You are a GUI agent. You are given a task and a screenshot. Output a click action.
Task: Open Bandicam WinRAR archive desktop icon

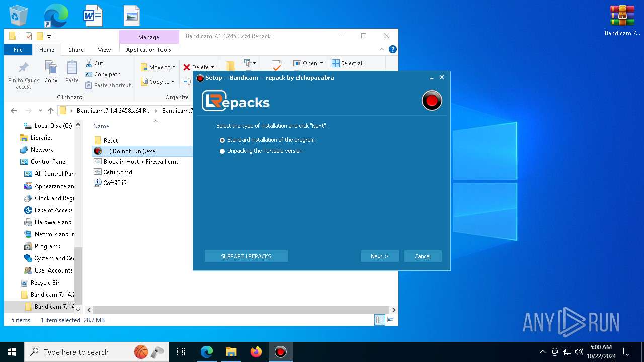tap(622, 21)
